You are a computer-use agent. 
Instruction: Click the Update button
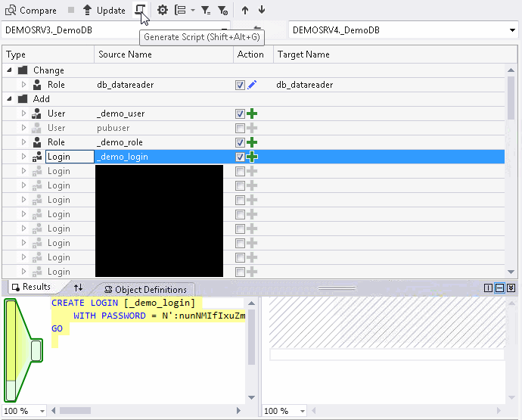(104, 10)
